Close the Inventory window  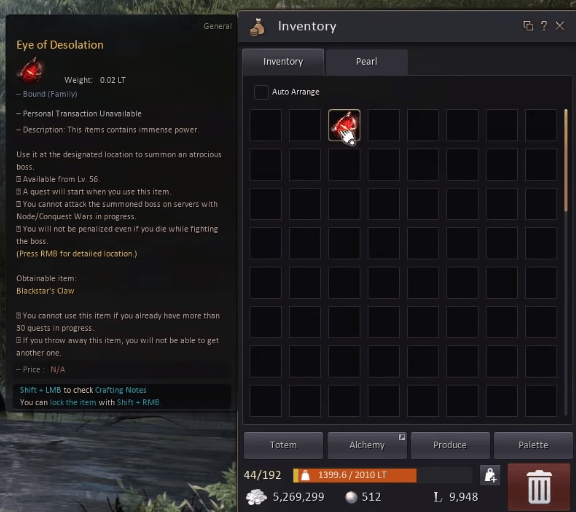[x=559, y=26]
